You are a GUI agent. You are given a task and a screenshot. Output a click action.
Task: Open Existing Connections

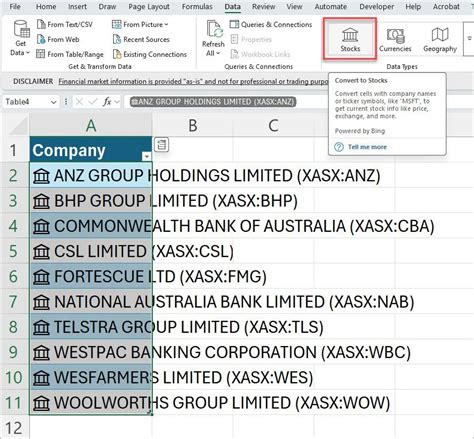pos(150,54)
